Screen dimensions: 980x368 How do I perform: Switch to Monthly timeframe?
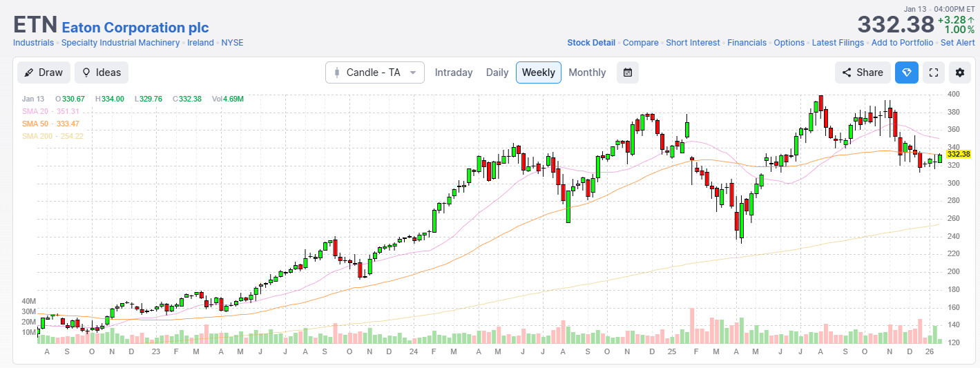pos(587,72)
